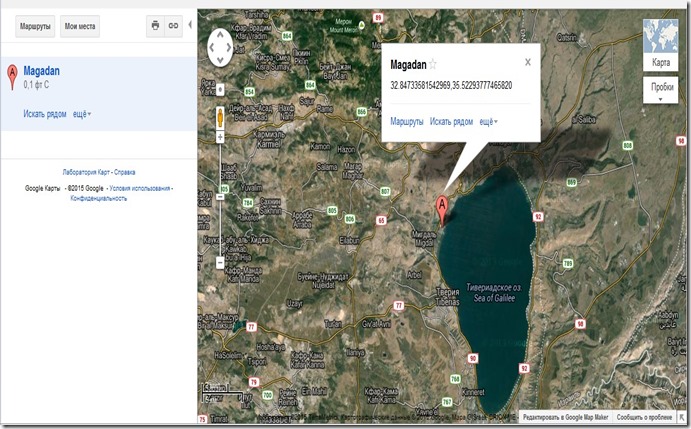Click the coordinates text in popup

451,86
